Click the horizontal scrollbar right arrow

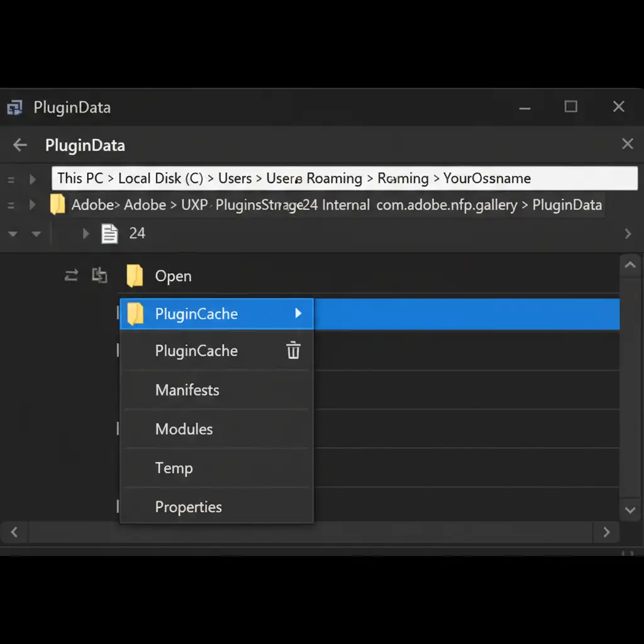(606, 532)
